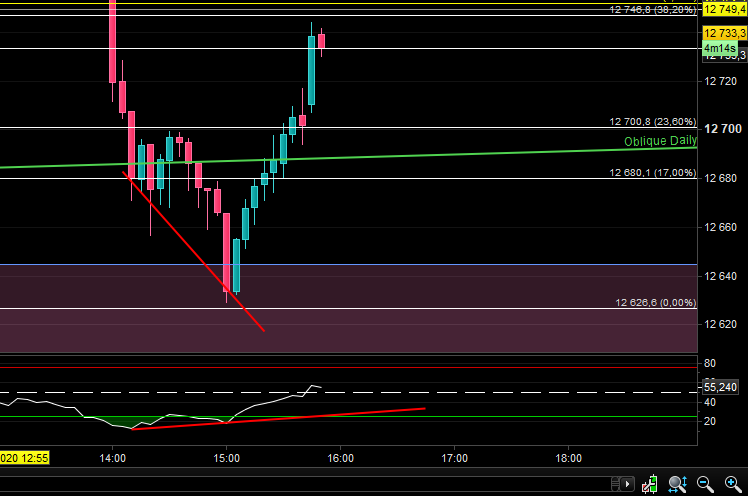Viewport: 748px width, 496px height.
Task: Click the 40 level on RSI axis
Action: [710, 403]
